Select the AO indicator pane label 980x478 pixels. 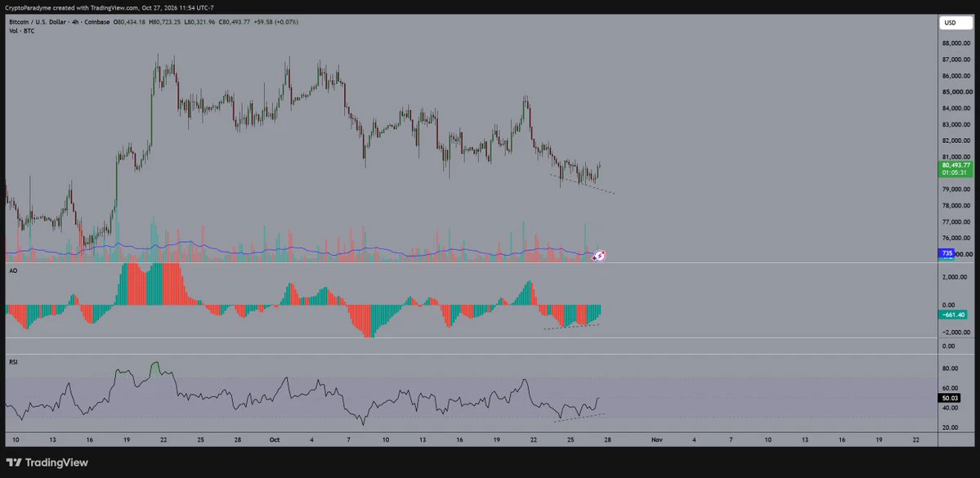(x=12, y=270)
